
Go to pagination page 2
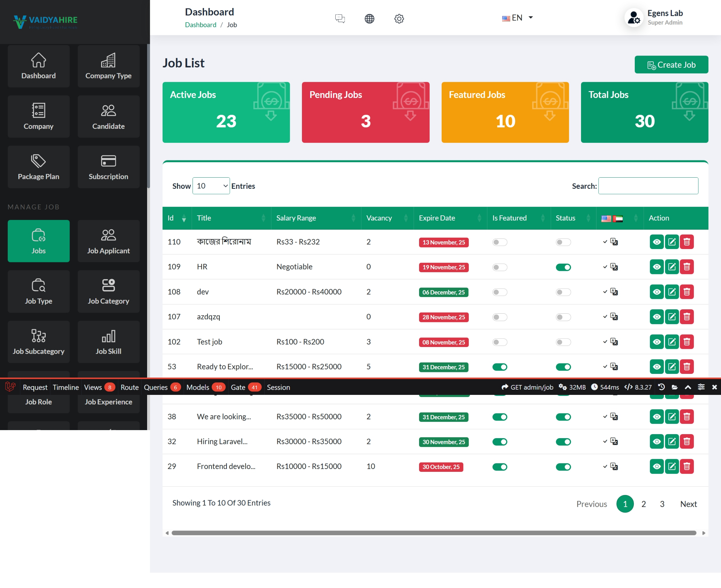(643, 504)
